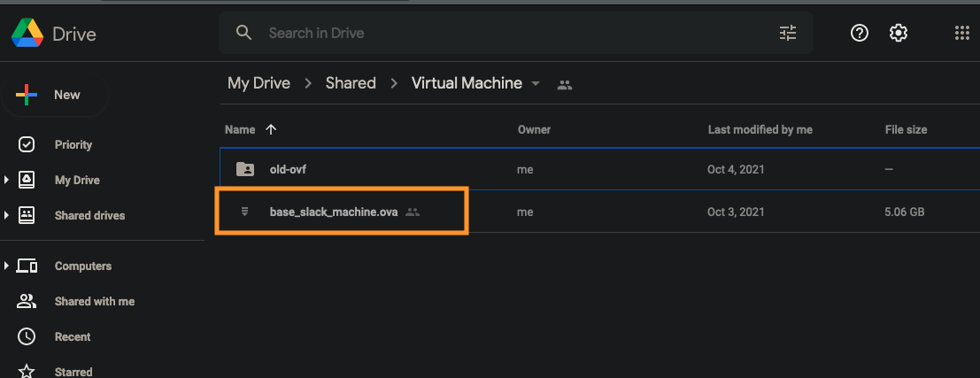Click the shared people icon beside Virtual Machine

pos(565,85)
